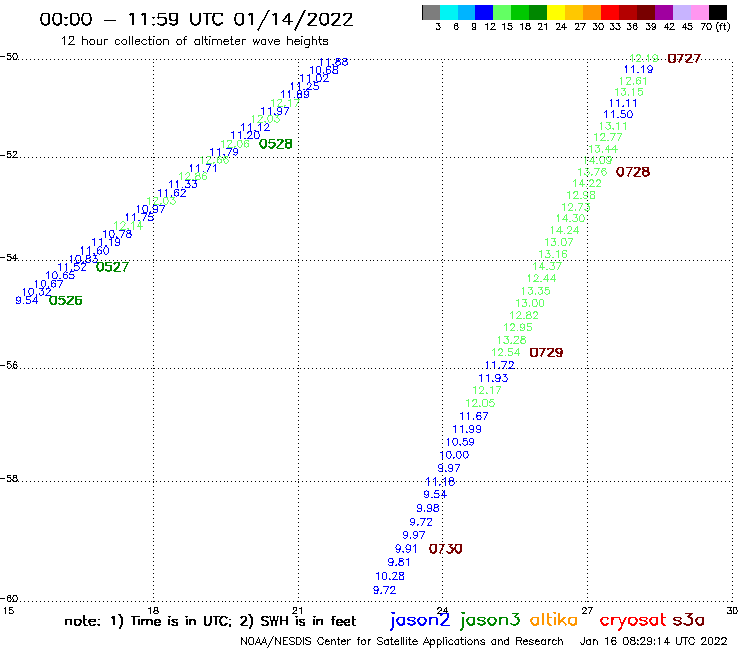Click the 13.11 wave height reading
Image resolution: width=740 pixels, height=650 pixels.
click(x=613, y=126)
